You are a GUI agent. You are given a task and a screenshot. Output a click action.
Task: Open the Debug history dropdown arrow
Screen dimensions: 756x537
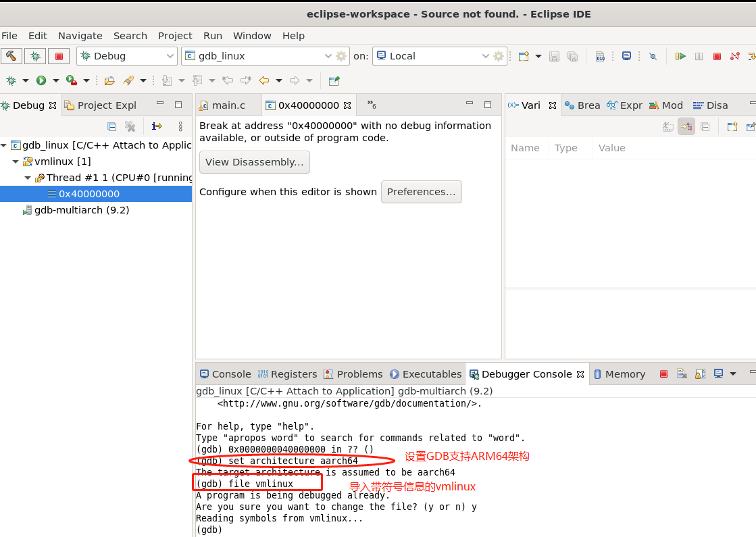(x=26, y=80)
